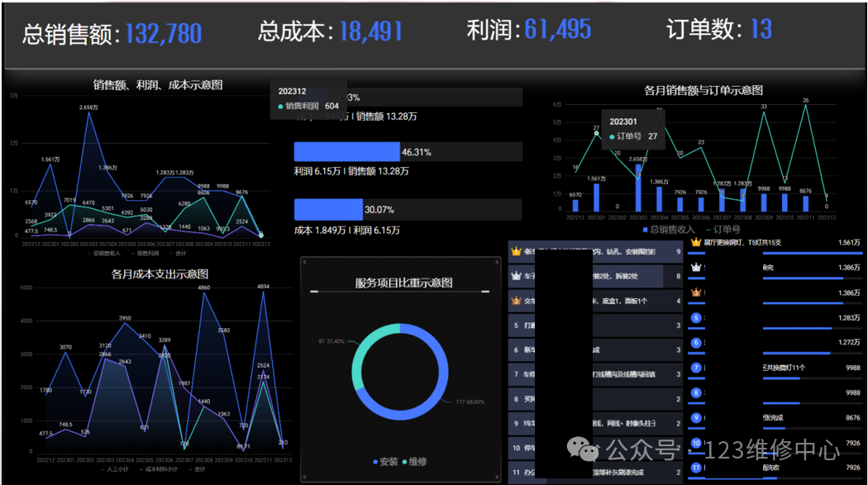This screenshot has height=485, width=868.
Task: Click the gold crown atop the right sales leaderboard
Action: point(695,241)
